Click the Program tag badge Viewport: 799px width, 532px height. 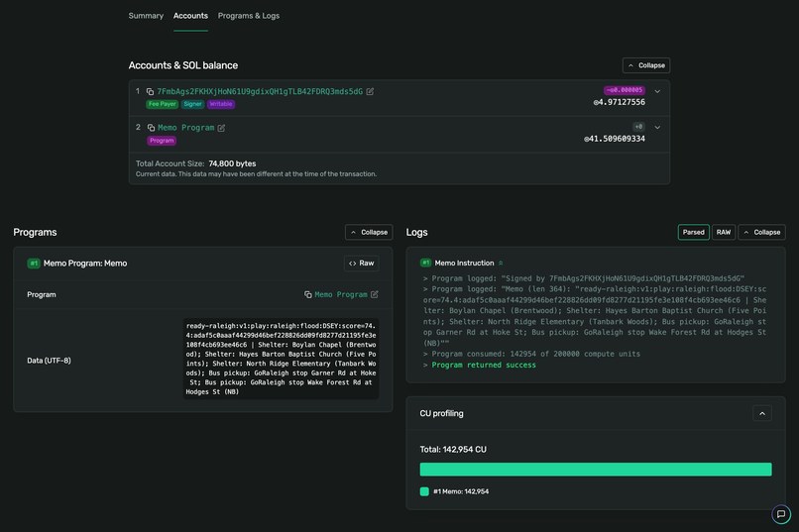162,141
